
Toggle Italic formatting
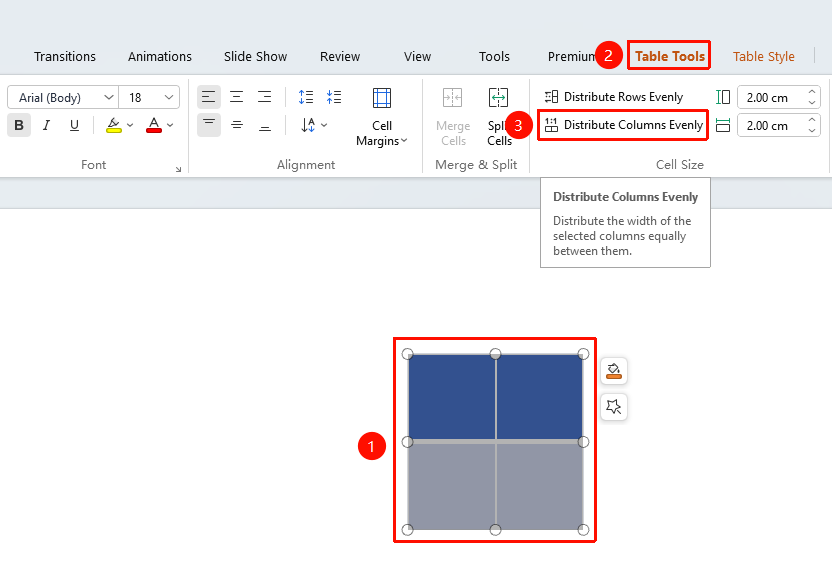point(47,126)
